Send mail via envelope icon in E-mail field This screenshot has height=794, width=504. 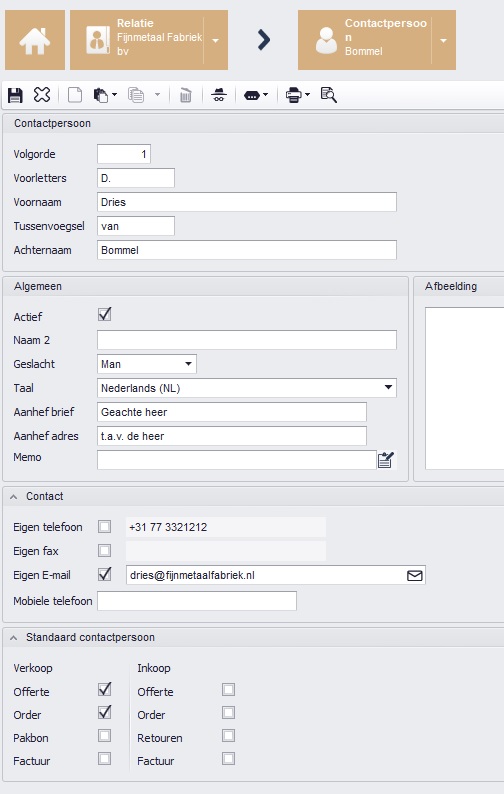415,575
